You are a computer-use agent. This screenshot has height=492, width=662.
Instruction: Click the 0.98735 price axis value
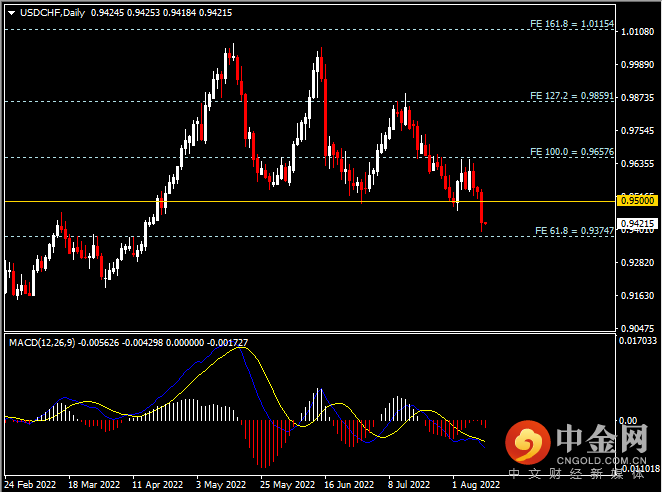point(637,98)
